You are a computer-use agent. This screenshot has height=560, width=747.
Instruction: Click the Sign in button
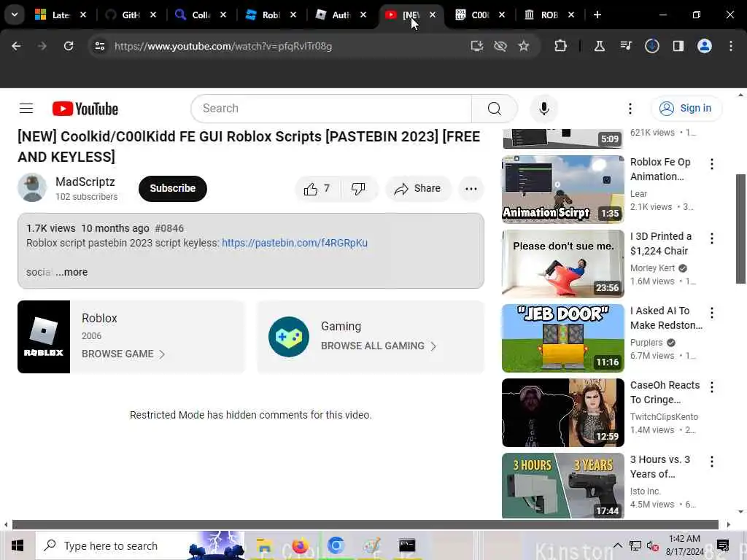tap(686, 109)
